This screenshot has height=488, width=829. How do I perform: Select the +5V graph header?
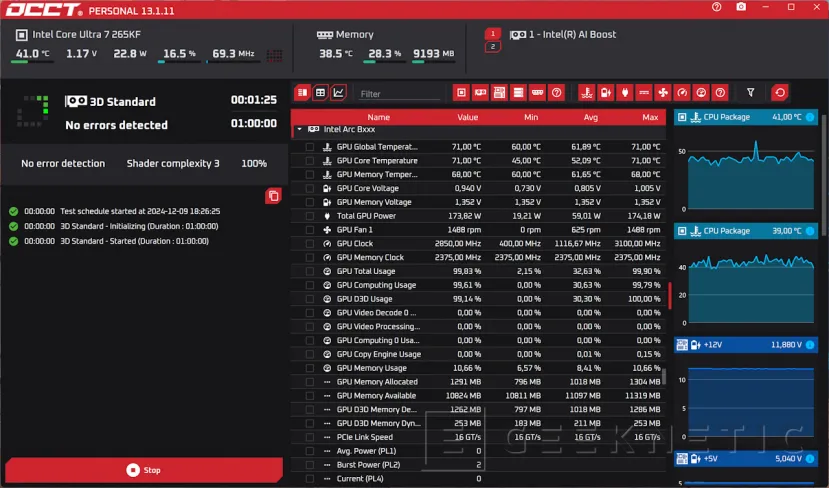pos(745,458)
